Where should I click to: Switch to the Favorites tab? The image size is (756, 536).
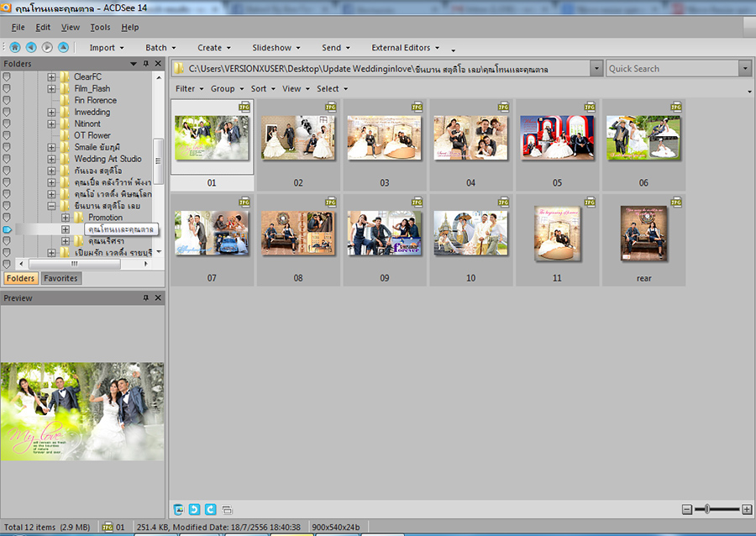pyautogui.click(x=60, y=278)
